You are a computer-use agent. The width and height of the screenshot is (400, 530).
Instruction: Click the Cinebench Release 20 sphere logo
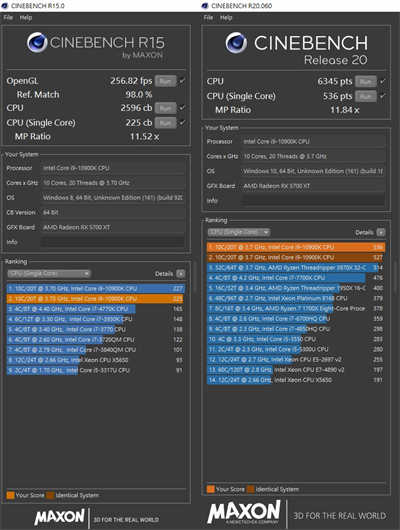click(236, 43)
